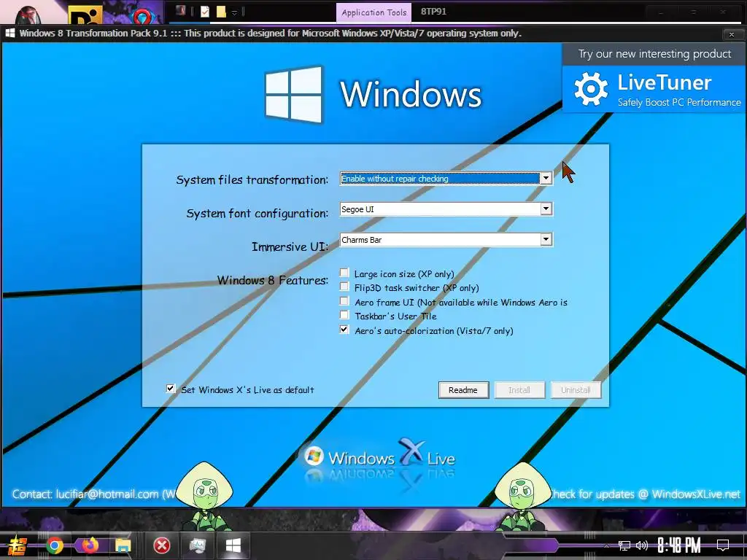This screenshot has width=747, height=560.
Task: Switch to Application Tools tab in Explorer
Action: coord(374,12)
